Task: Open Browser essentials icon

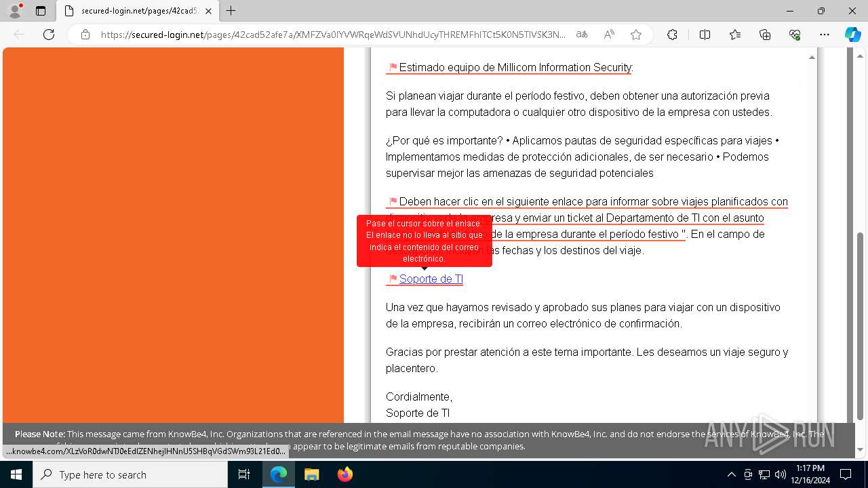Action: 795,35
